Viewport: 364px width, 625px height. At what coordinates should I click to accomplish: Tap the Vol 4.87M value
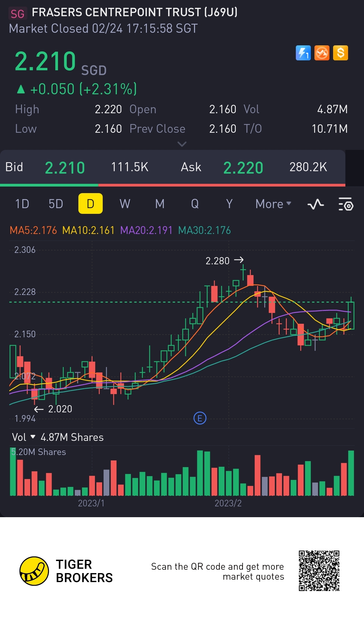pyautogui.click(x=332, y=109)
